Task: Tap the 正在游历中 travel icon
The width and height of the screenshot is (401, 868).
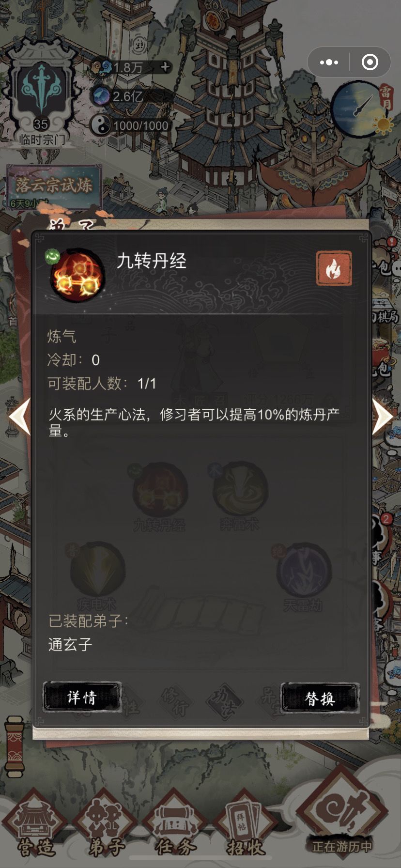Action: (x=342, y=815)
